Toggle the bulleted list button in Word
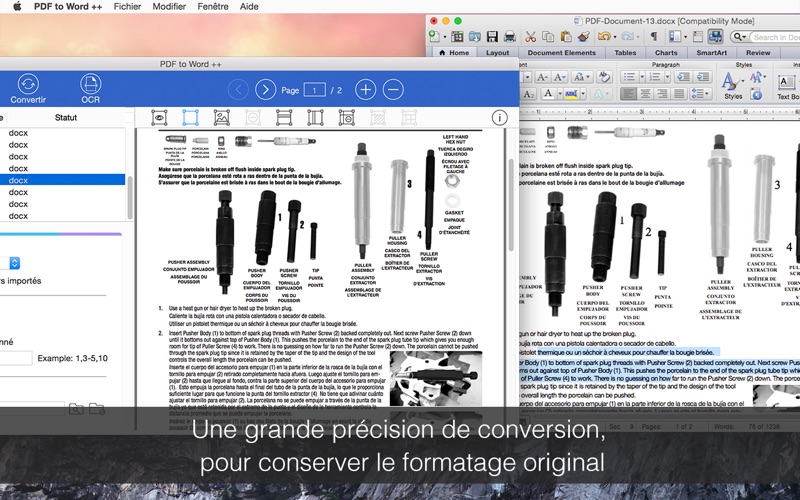The width and height of the screenshot is (800, 500). tap(629, 77)
